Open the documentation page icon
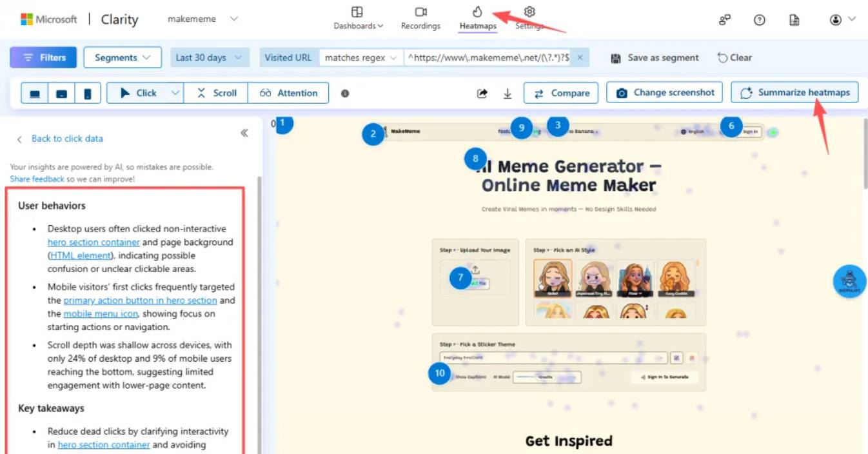This screenshot has height=454, width=868. pos(794,20)
